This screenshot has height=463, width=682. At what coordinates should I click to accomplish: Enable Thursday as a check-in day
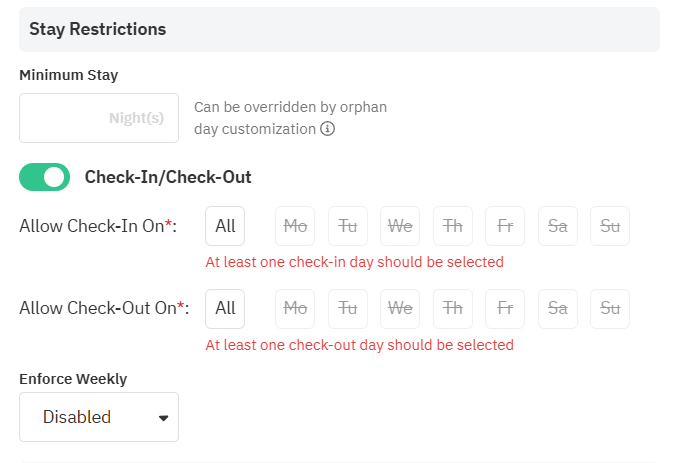coord(453,226)
